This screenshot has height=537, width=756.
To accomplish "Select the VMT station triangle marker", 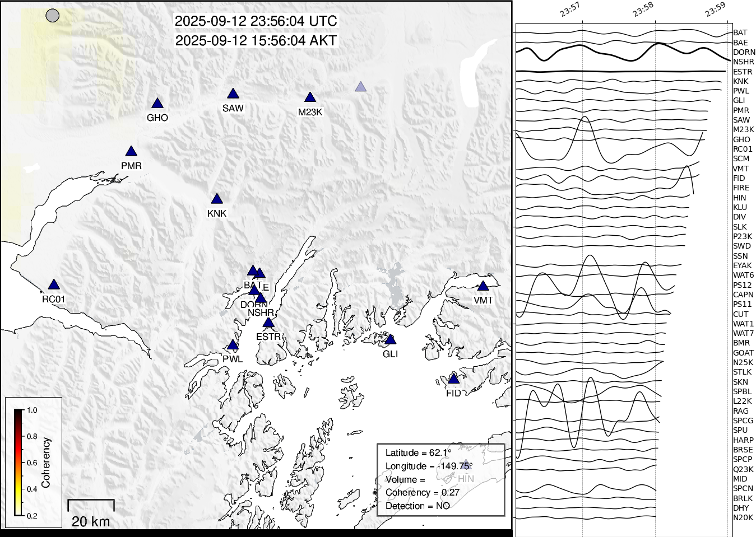I will point(483,286).
